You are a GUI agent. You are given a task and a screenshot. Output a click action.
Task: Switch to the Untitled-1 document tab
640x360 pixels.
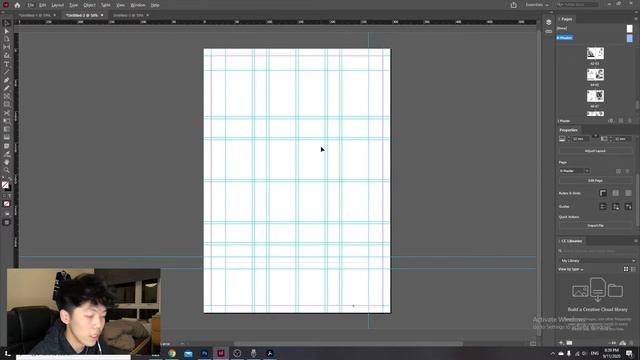tap(35, 15)
